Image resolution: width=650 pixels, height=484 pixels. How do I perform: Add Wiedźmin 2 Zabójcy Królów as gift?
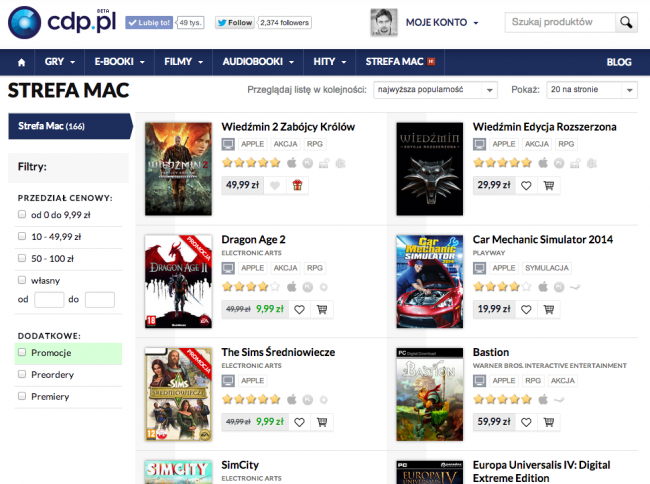coord(297,185)
